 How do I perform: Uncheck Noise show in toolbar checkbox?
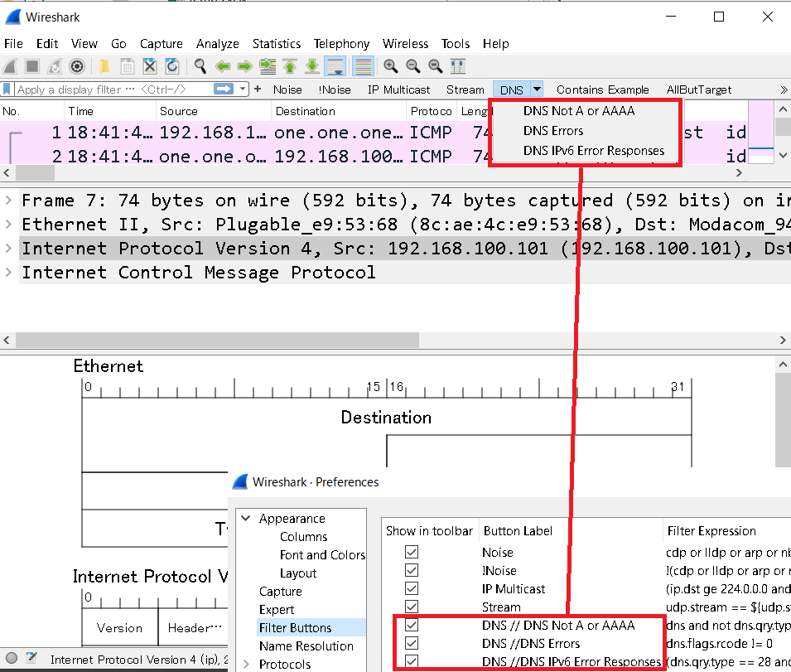point(412,552)
